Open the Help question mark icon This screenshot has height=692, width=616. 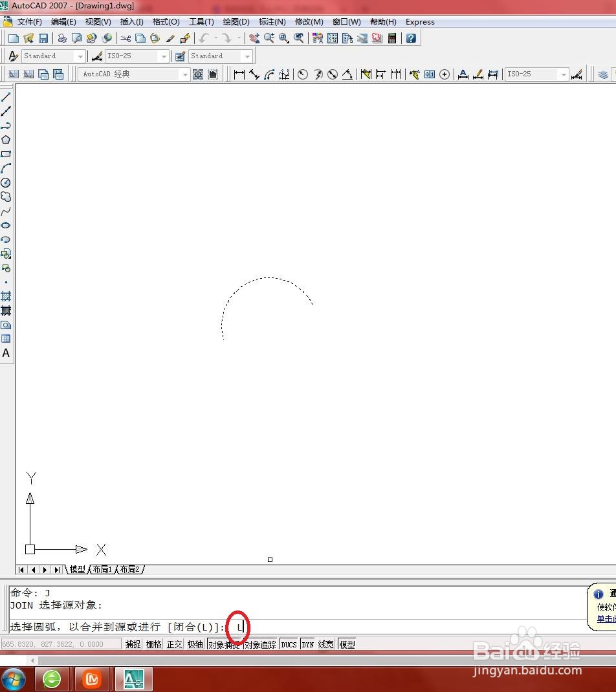click(411, 38)
